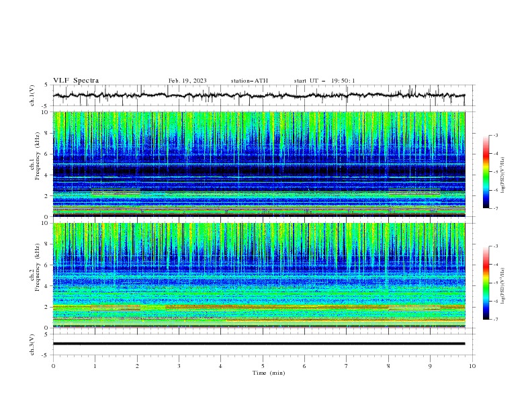The height and width of the screenshot is (411, 532).
Task: Click the '1' tick on the time axis
Action: 95,366
